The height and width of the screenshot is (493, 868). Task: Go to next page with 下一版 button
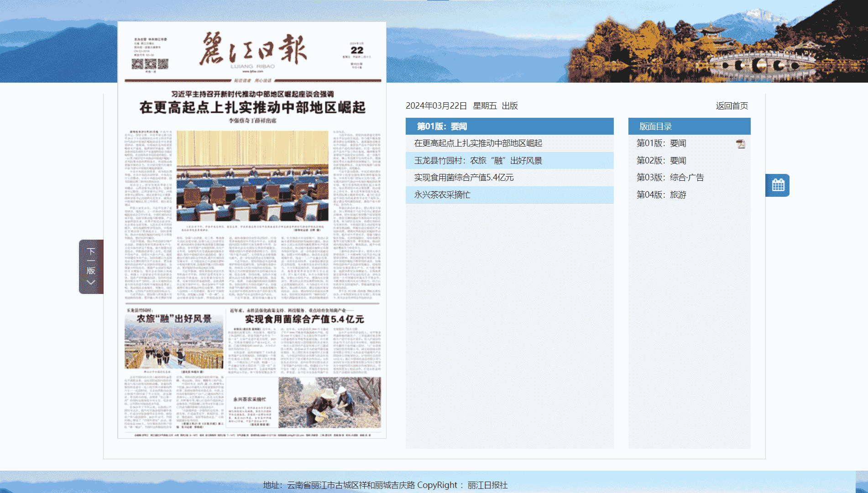point(91,267)
